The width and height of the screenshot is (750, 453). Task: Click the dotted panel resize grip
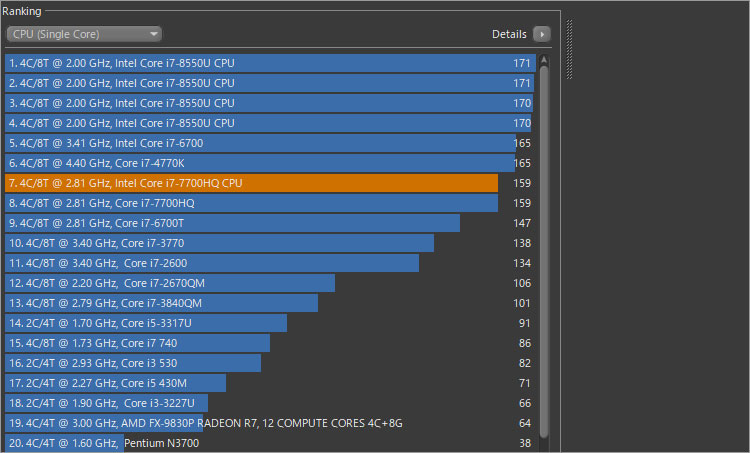click(x=569, y=52)
